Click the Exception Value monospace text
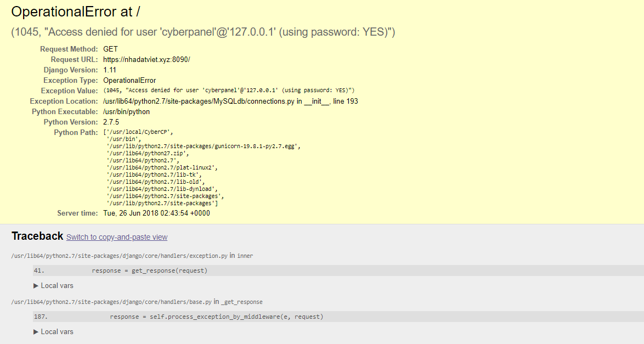The height and width of the screenshot is (344, 644). pos(229,91)
